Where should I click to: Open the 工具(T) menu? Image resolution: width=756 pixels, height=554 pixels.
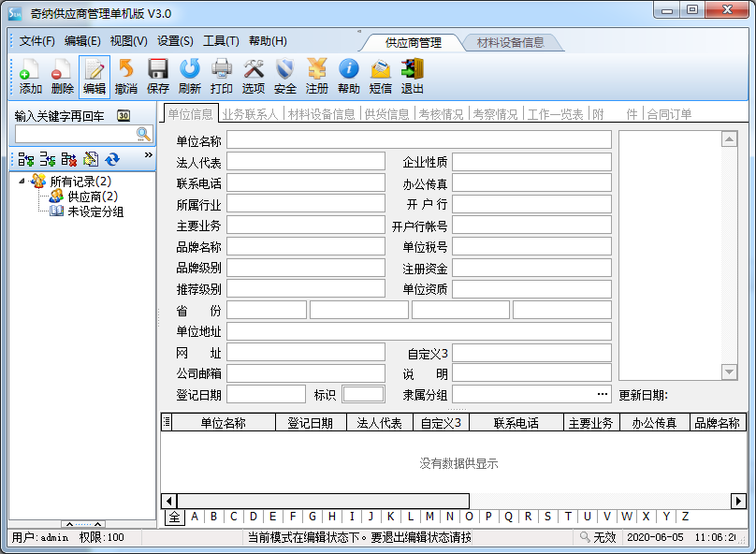221,41
